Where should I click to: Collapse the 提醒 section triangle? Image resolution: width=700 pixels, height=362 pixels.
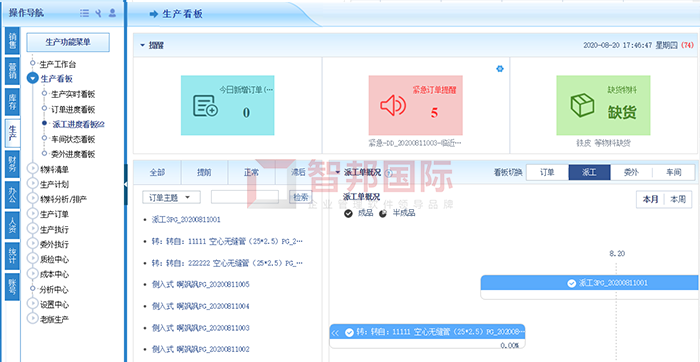click(142, 45)
